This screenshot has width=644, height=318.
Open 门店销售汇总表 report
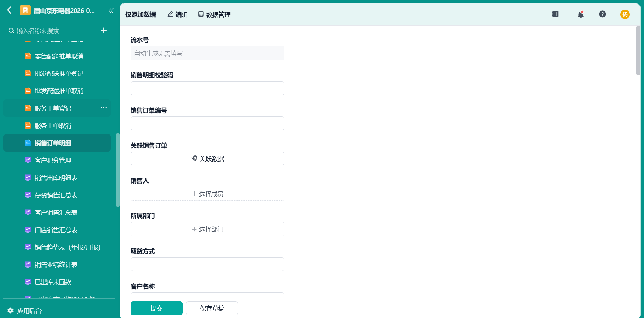point(57,230)
